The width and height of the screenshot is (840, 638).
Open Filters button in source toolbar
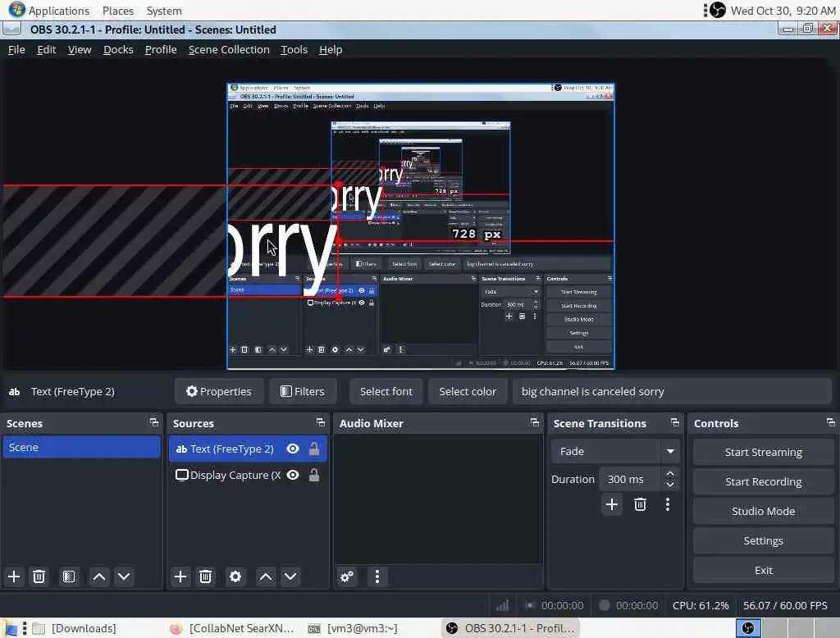(x=303, y=392)
